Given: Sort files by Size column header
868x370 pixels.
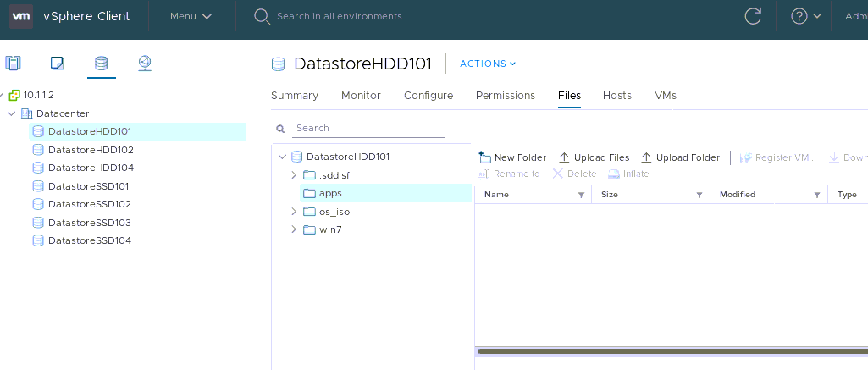Looking at the screenshot, I should [x=610, y=195].
